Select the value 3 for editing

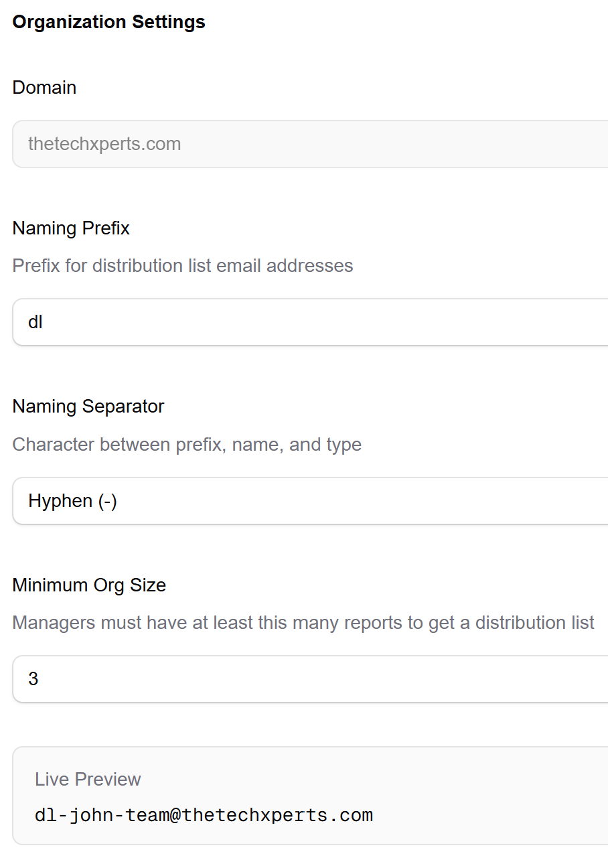[34, 678]
